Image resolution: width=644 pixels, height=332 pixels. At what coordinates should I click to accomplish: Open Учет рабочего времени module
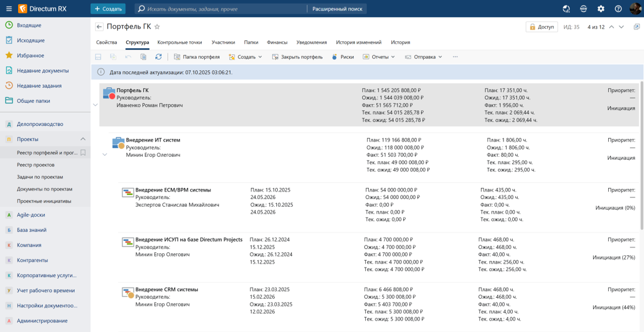point(45,291)
